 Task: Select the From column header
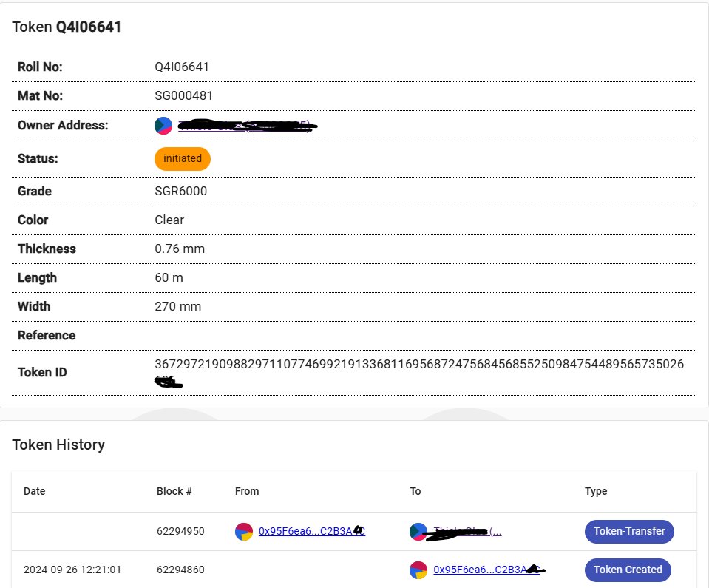(x=247, y=491)
